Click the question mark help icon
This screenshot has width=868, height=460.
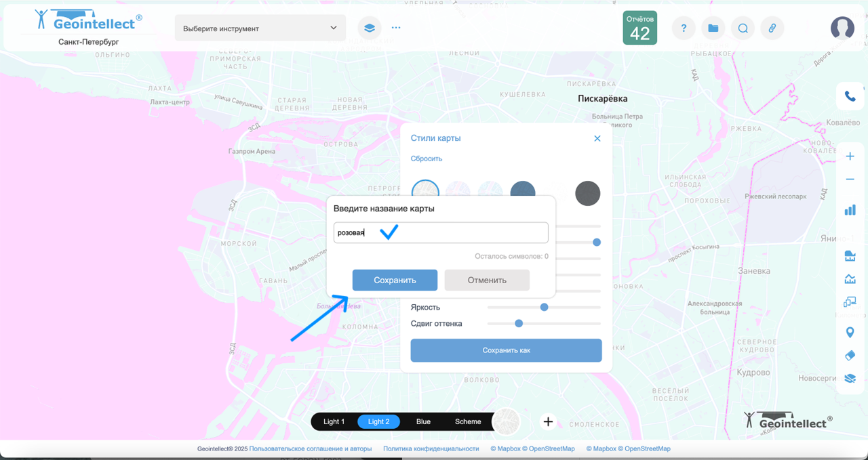(684, 28)
